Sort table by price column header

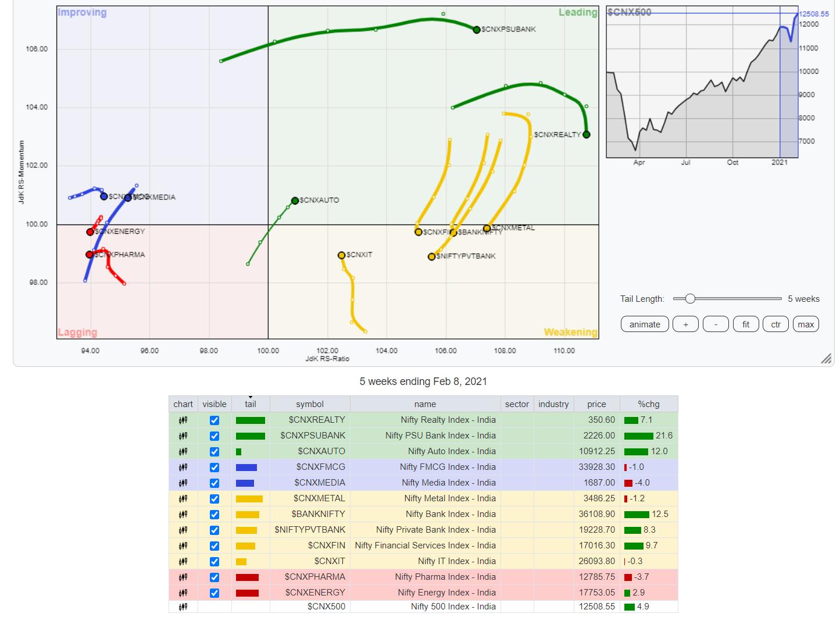click(x=596, y=404)
